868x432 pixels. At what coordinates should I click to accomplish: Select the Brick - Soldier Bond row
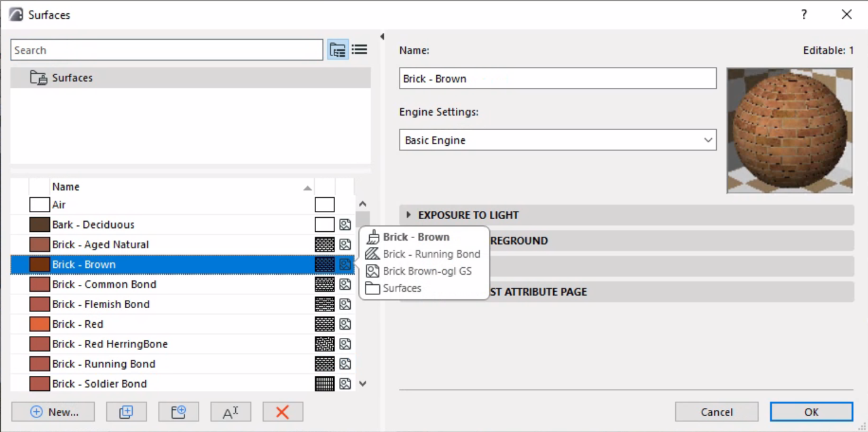[182, 383]
